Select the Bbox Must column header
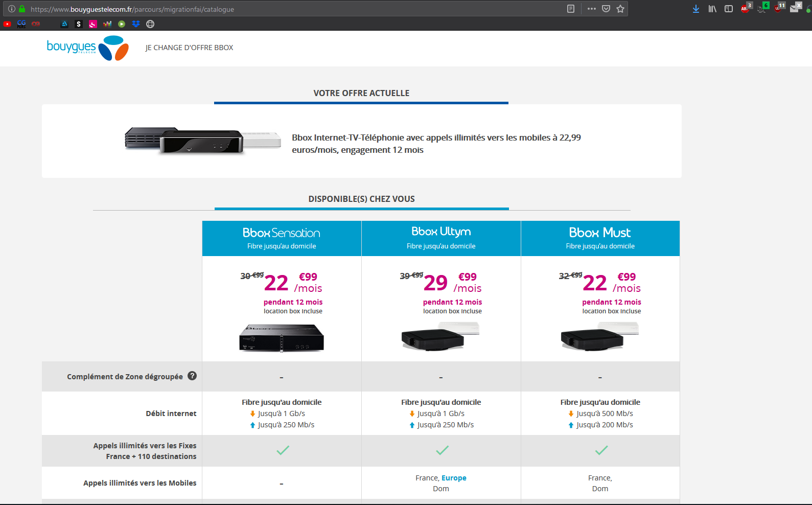Image resolution: width=812 pixels, height=505 pixels. [x=600, y=238]
